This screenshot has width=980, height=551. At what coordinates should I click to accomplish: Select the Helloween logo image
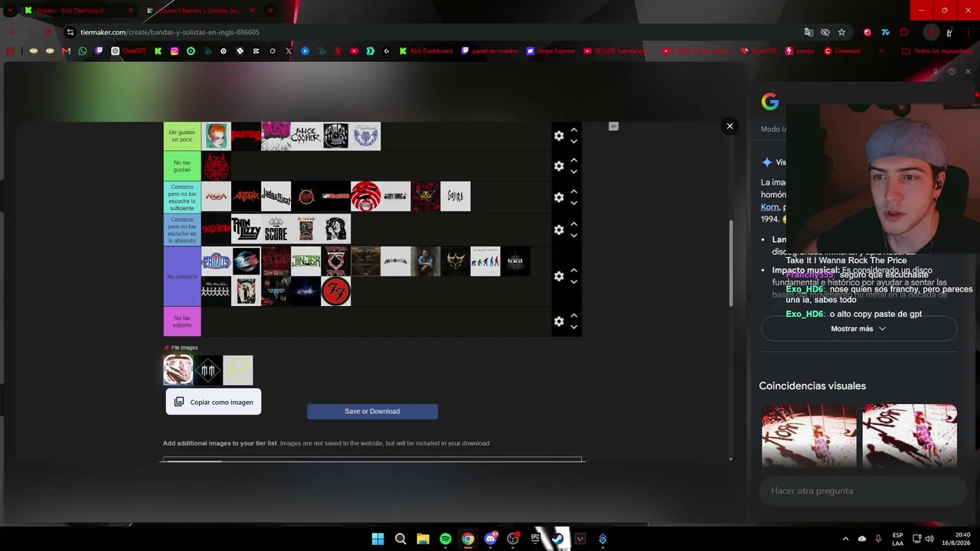tap(395, 261)
